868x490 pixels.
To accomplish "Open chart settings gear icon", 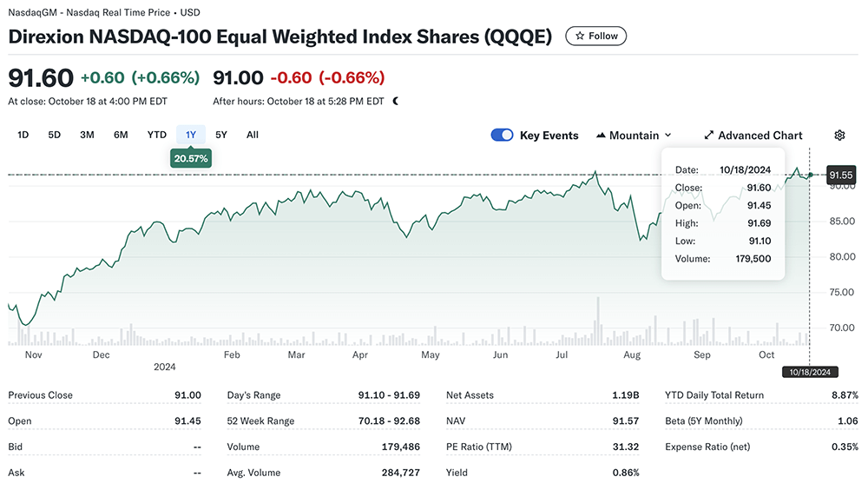I will 839,136.
